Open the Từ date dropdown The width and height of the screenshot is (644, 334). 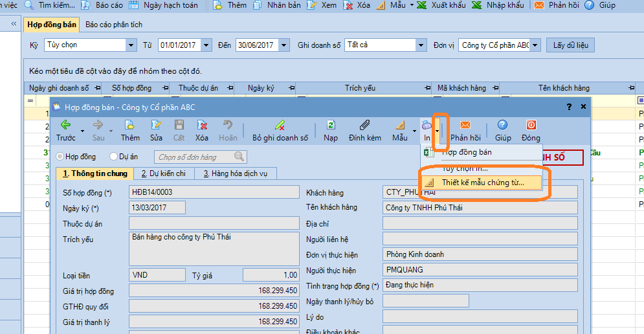(x=206, y=45)
